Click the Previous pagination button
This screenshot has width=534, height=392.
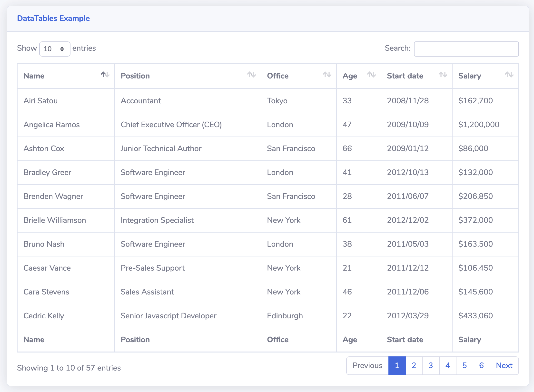367,365
